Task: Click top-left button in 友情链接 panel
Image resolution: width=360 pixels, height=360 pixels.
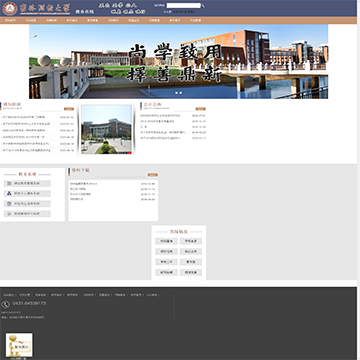Action: (x=166, y=241)
